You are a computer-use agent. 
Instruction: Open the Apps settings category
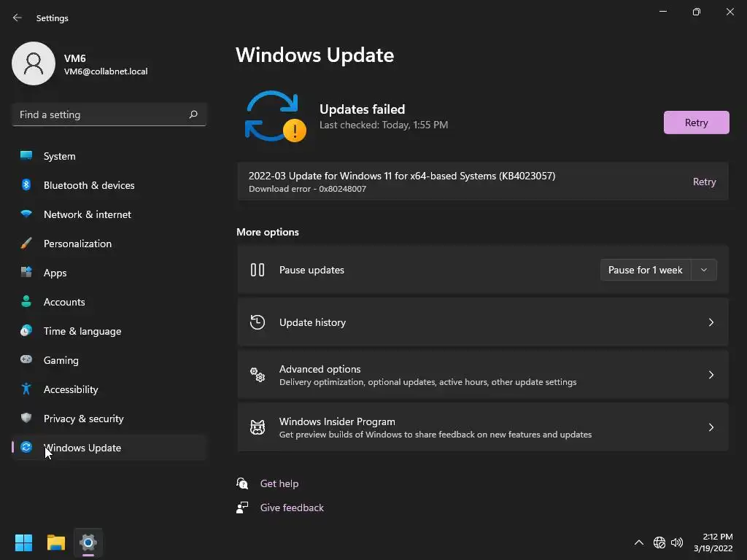pyautogui.click(x=55, y=273)
